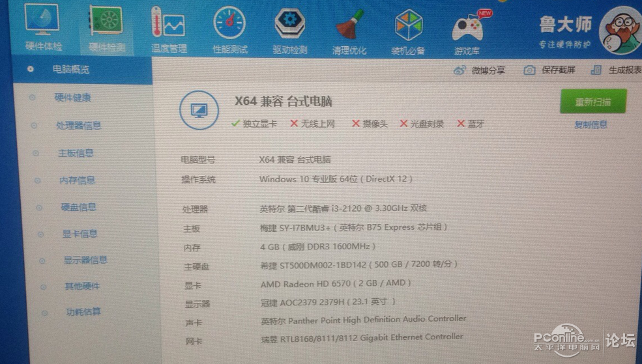Click the 梅捷 SY-I7BMU3+ motherboard value
Viewport: 642px width, 364px height.
point(353,227)
